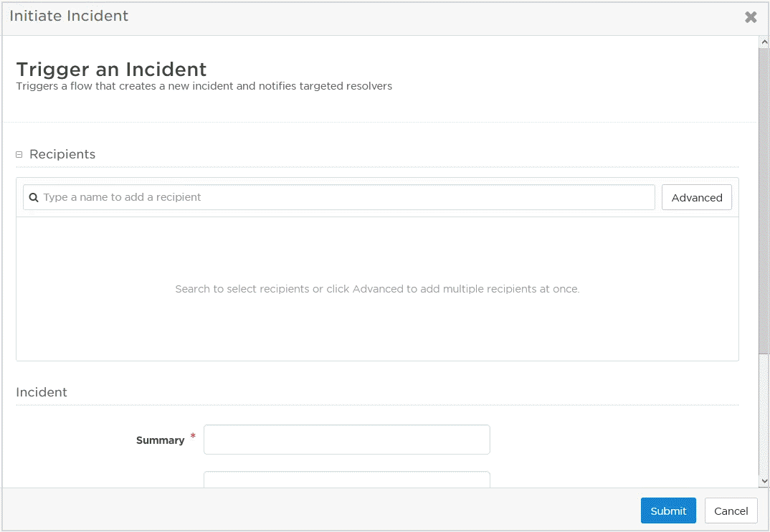
Task: Click the Recipients section title
Action: (62, 154)
